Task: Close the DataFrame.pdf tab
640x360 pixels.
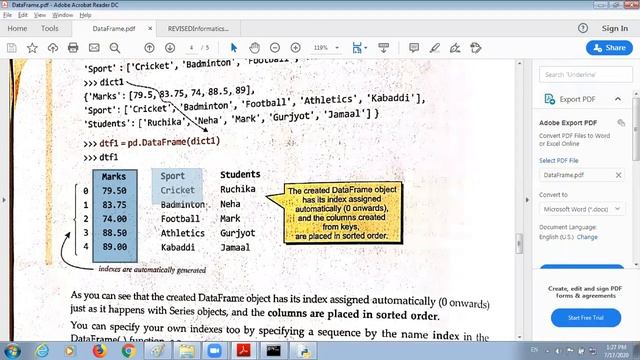Action: 150,29
